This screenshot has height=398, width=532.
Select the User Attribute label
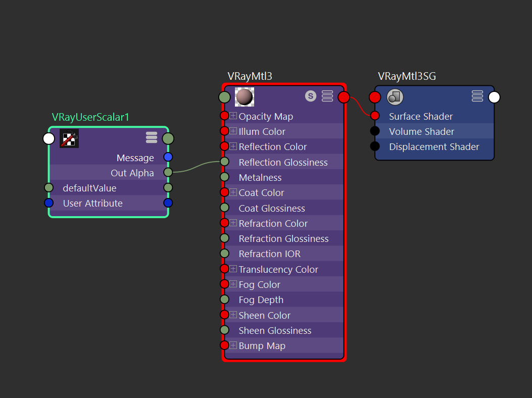click(92, 203)
